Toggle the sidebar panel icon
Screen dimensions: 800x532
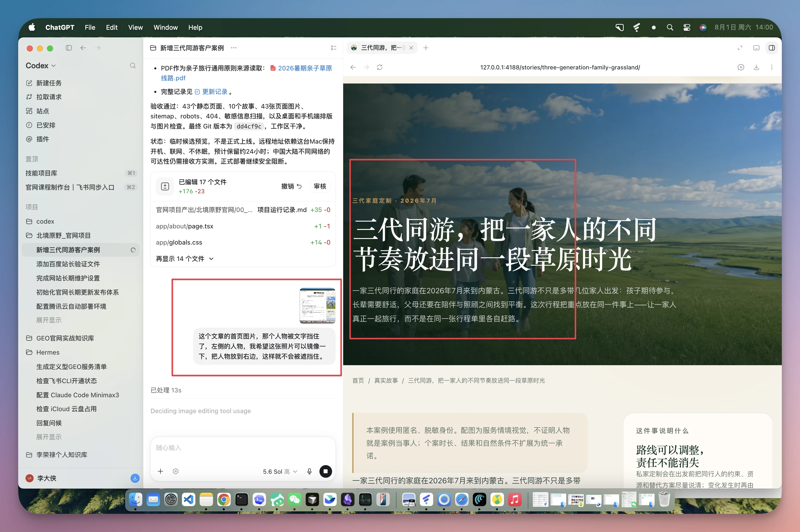click(69, 48)
